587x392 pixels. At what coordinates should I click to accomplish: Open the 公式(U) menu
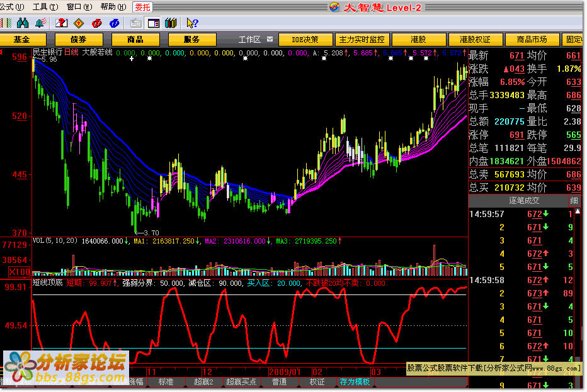pos(13,7)
